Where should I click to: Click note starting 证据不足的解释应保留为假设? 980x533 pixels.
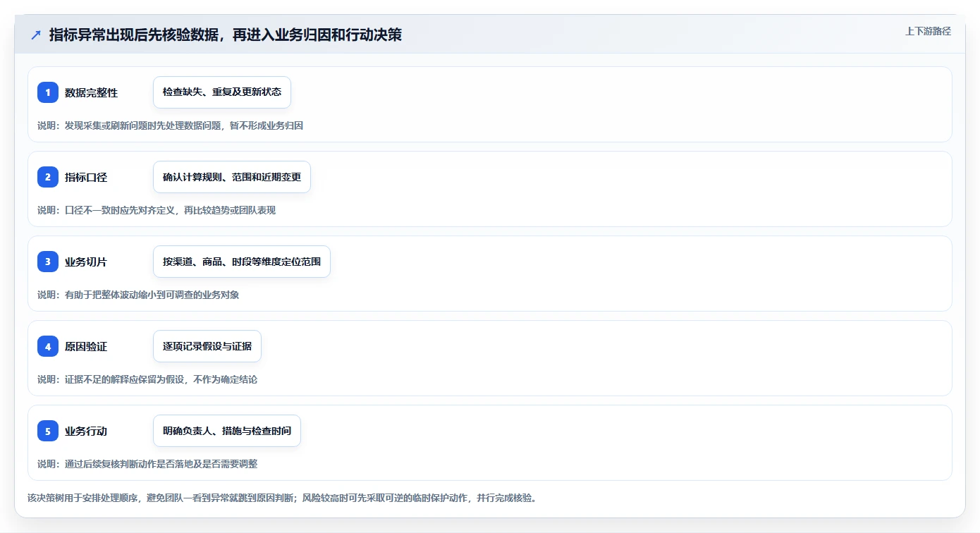point(147,379)
